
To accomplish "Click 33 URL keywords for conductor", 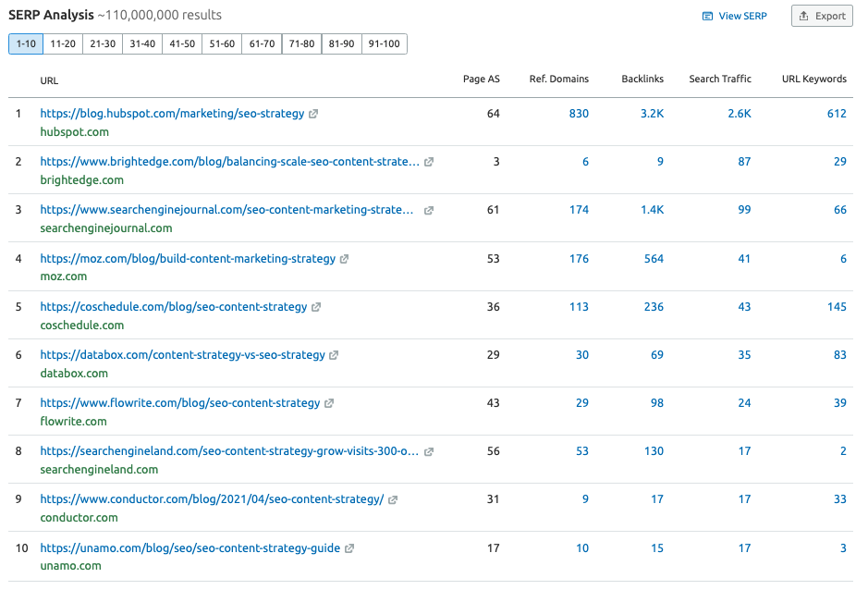I will coord(840,499).
